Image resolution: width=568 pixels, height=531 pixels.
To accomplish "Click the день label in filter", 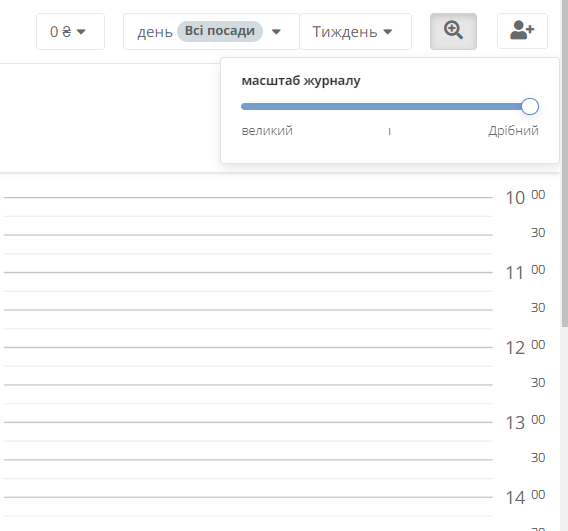I will [155, 32].
